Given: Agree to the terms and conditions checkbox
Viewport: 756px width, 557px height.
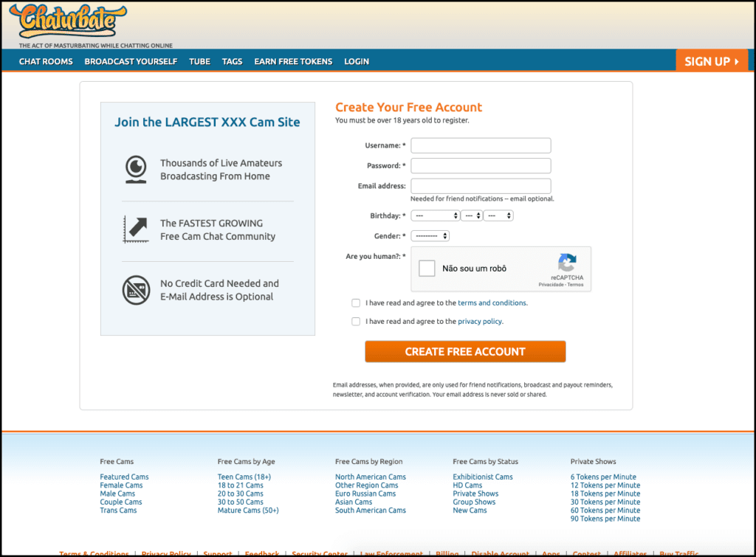Looking at the screenshot, I should tap(356, 303).
